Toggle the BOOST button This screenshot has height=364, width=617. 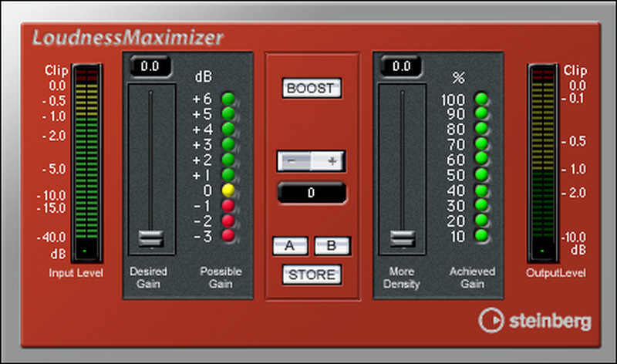tap(312, 88)
